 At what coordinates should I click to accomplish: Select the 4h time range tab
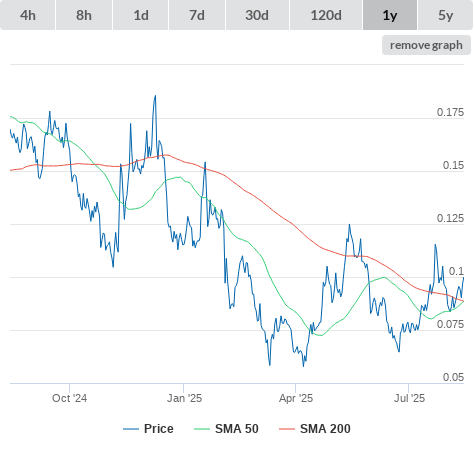click(x=27, y=15)
